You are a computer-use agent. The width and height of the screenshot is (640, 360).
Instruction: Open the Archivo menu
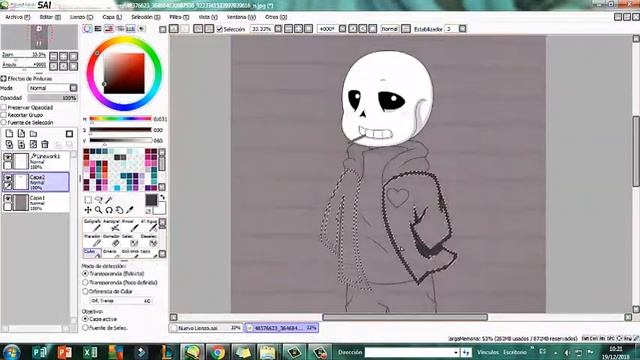click(x=18, y=17)
